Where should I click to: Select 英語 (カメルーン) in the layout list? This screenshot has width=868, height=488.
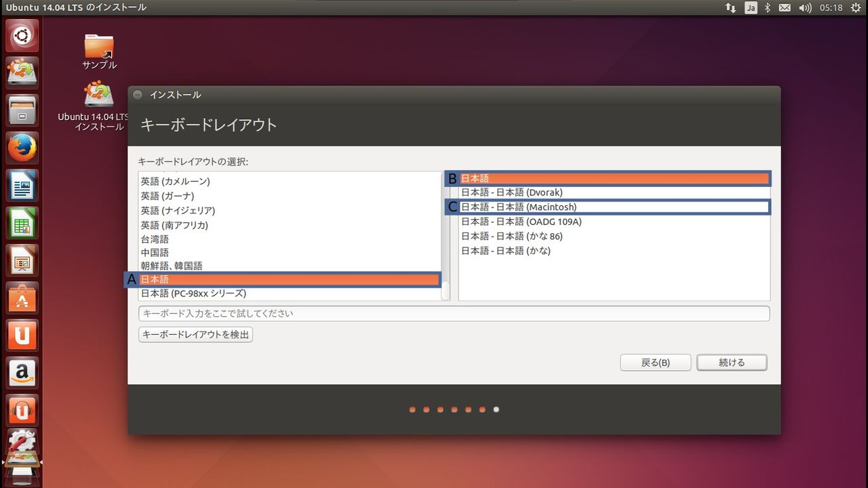click(x=290, y=181)
